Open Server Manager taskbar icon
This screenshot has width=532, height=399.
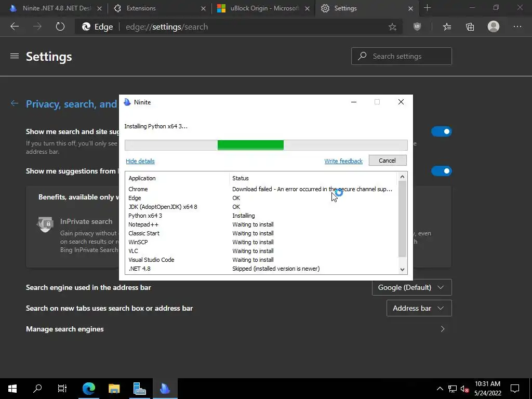[x=139, y=388]
